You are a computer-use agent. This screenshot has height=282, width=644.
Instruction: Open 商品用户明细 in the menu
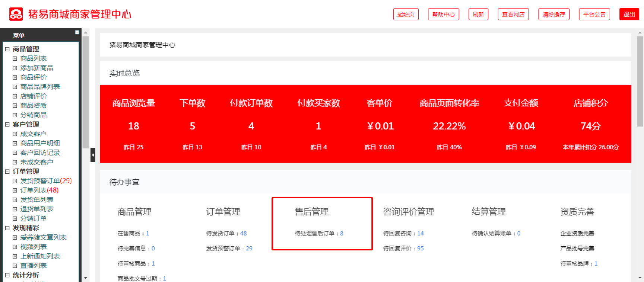click(x=40, y=143)
